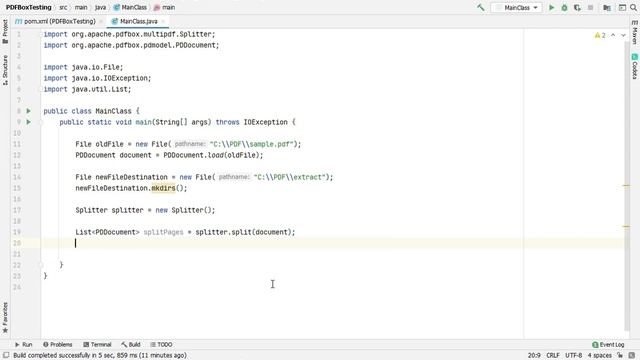Click the run gutter arrow beside main method
This screenshot has width=640, height=360.
(29, 122)
